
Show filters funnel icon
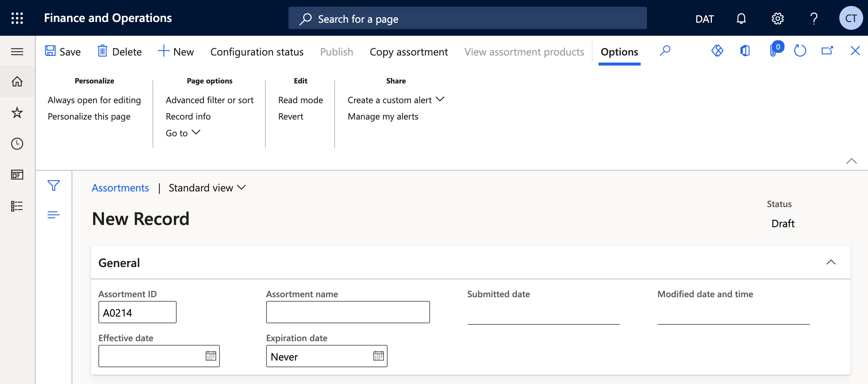54,185
